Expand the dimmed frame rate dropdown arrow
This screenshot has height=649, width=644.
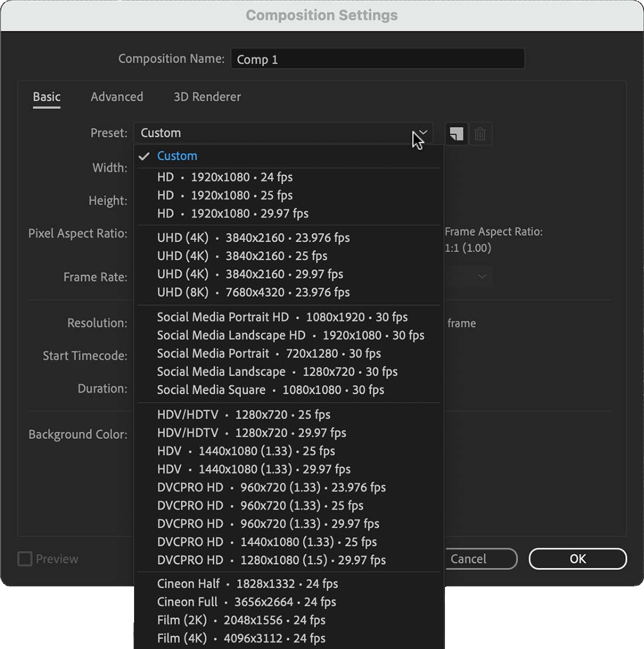482,276
